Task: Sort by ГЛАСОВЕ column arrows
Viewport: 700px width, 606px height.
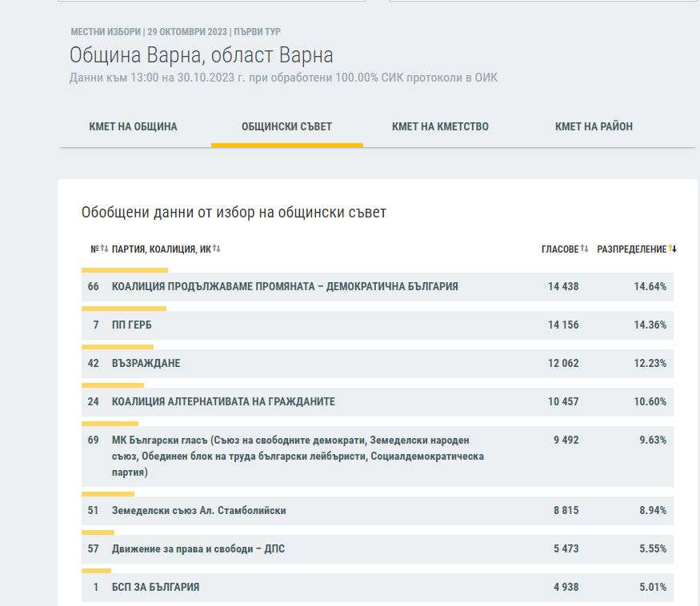Action: click(584, 249)
